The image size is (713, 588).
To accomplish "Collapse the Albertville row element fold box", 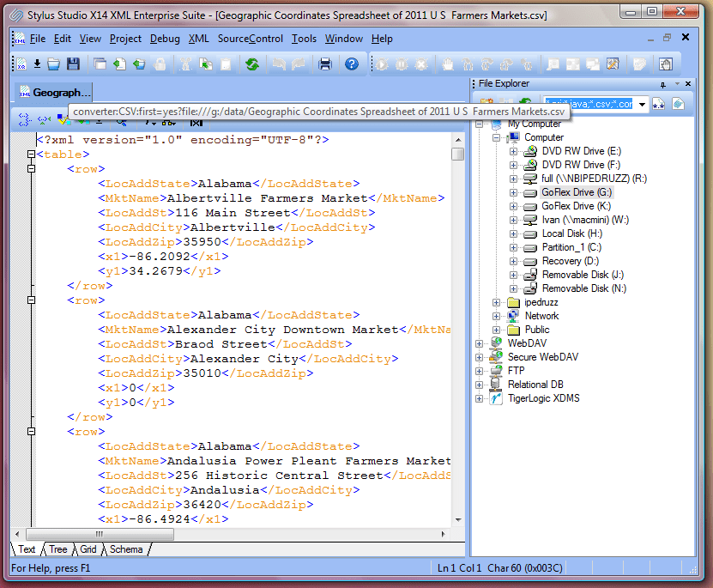I will point(31,169).
